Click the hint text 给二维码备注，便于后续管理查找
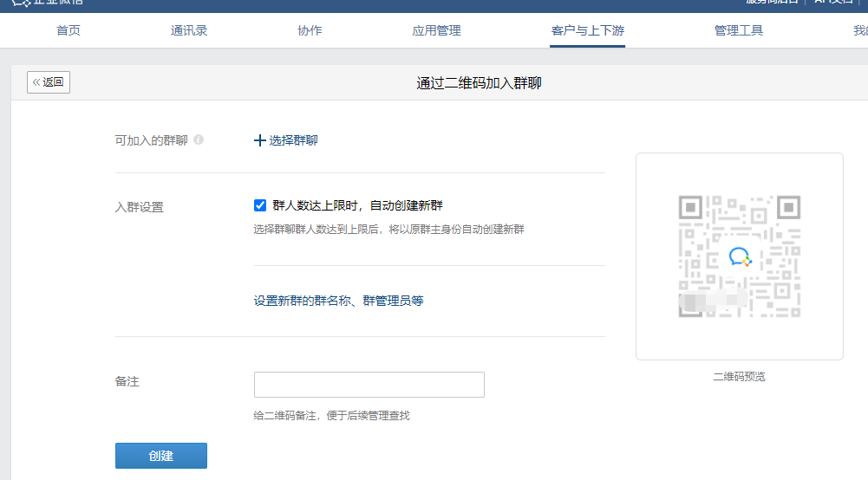This screenshot has width=868, height=480. pyautogui.click(x=331, y=415)
